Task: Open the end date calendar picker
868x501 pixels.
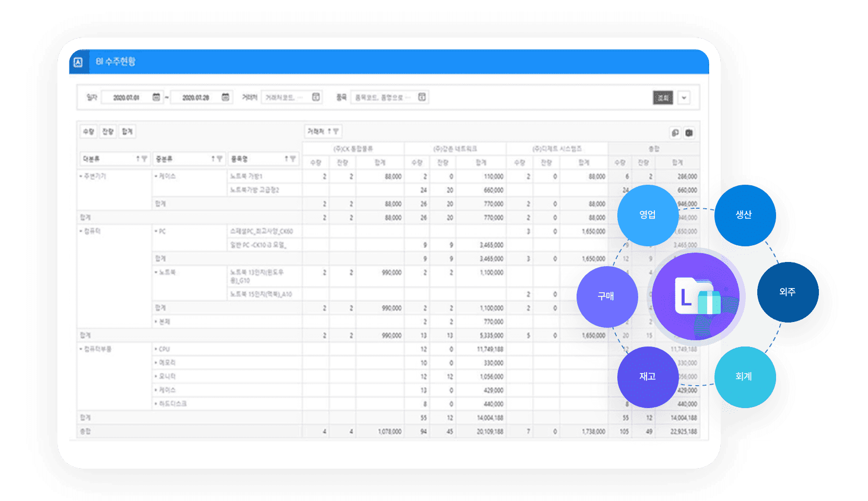Action: point(226,97)
